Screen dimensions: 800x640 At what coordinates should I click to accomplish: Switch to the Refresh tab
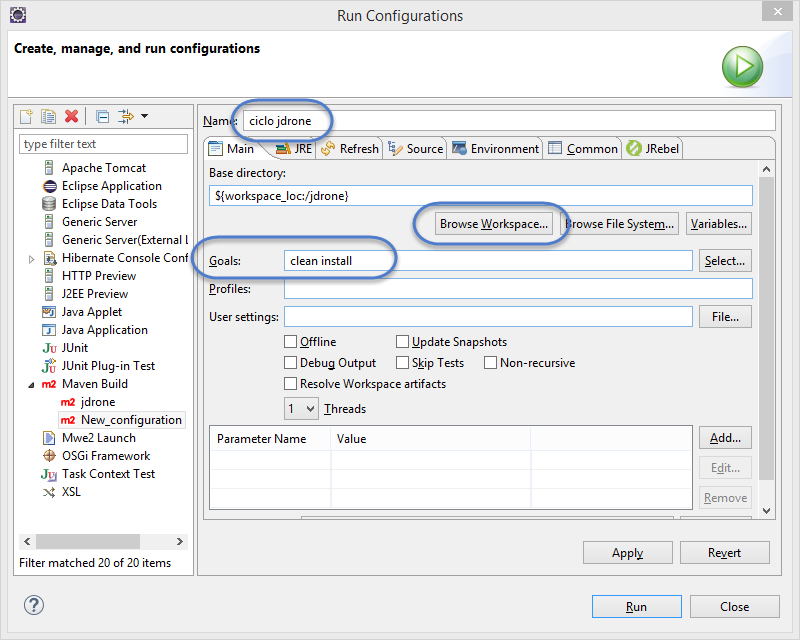point(349,149)
